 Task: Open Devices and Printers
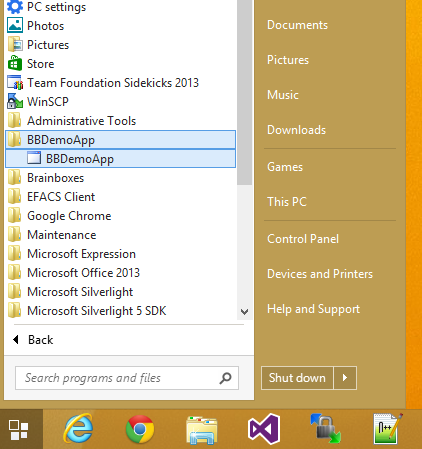pos(320,274)
